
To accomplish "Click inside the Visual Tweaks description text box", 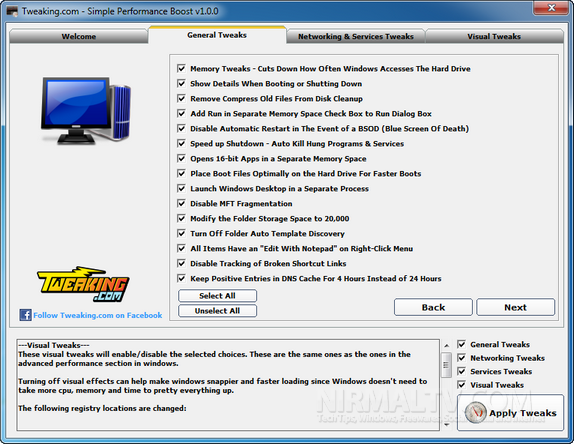I will (228, 385).
